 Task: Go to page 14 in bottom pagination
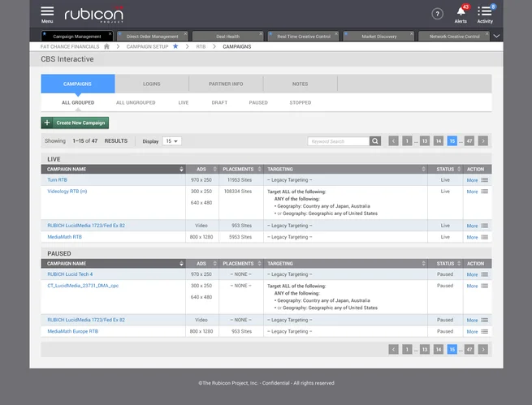(x=439, y=349)
